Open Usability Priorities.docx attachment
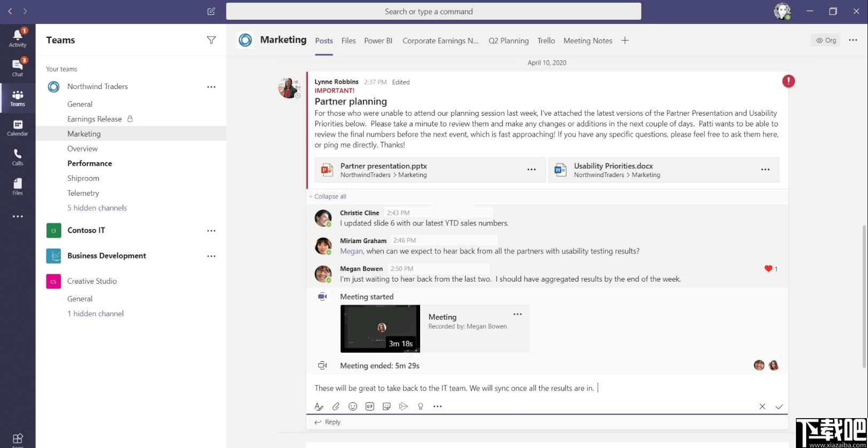 pos(664,170)
